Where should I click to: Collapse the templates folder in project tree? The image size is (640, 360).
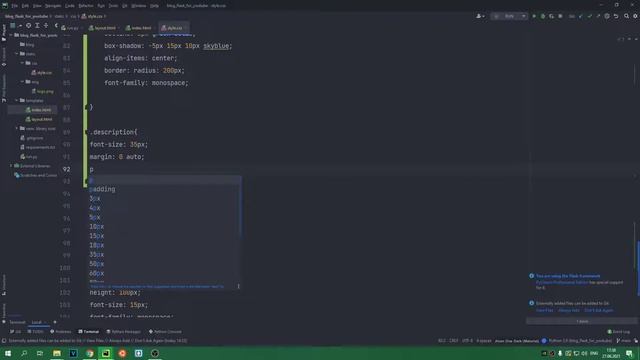tap(17, 100)
